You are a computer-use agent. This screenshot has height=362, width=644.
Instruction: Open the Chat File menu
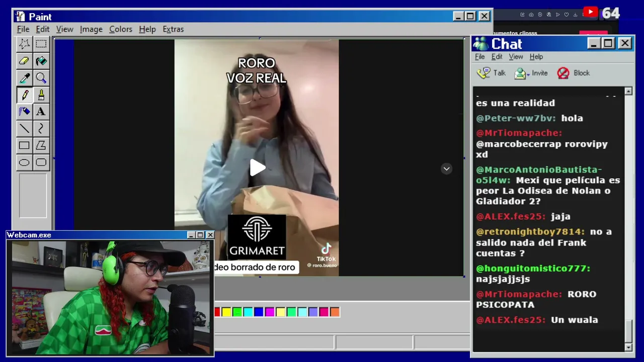[x=480, y=57]
